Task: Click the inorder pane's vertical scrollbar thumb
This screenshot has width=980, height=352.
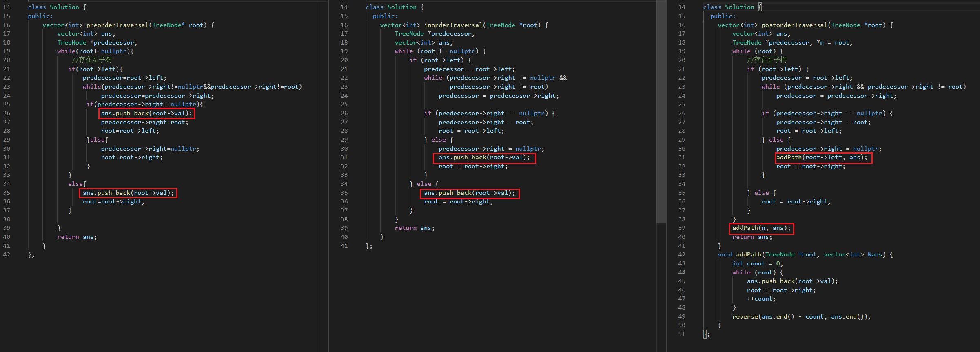Action: click(x=661, y=111)
